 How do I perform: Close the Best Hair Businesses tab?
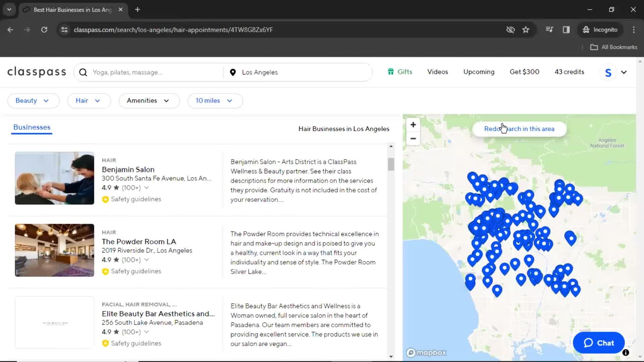[x=120, y=10]
